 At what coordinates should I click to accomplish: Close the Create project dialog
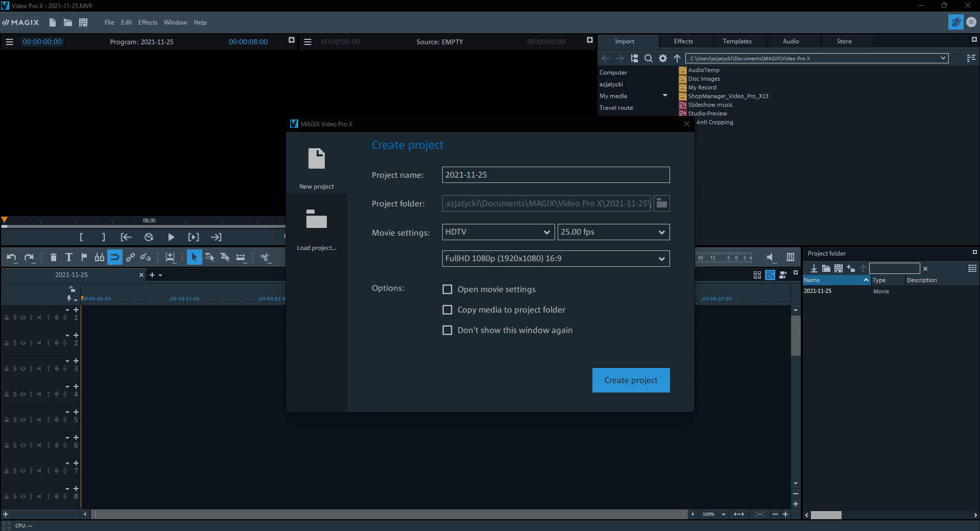pos(686,124)
